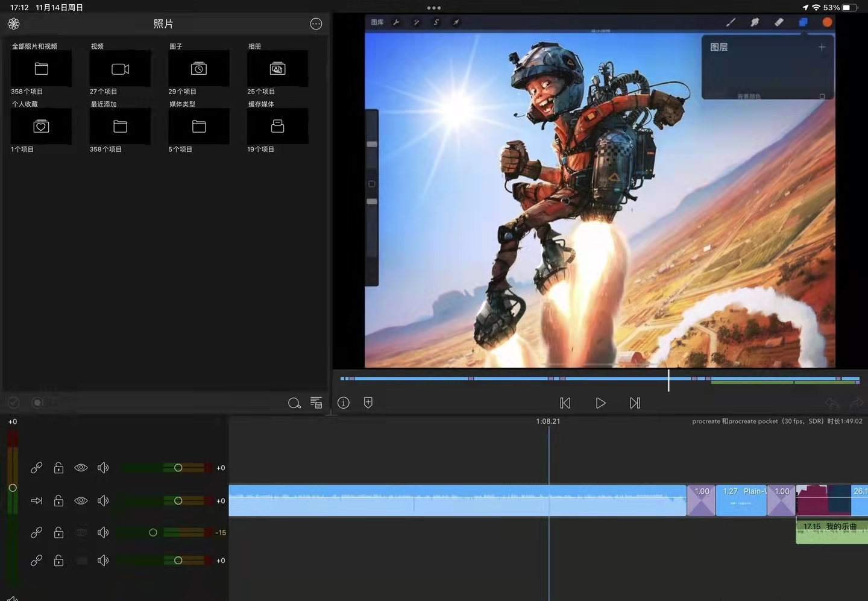Click the undo arrow icon
This screenshot has width=868, height=601.
click(x=831, y=403)
